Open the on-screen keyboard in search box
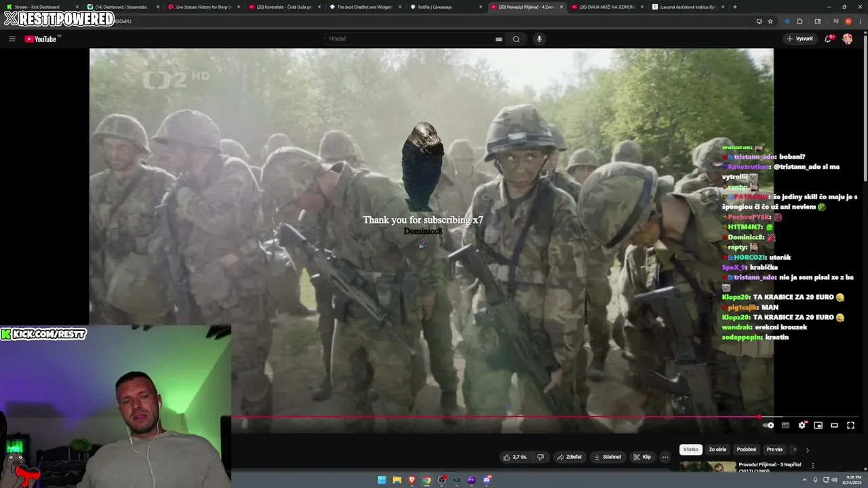868x488 pixels. pos(499,39)
